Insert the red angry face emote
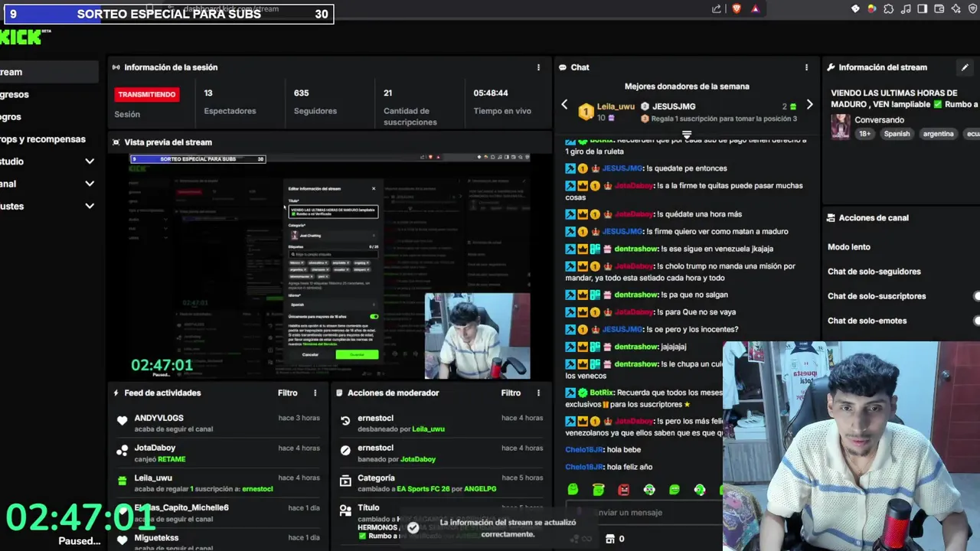Viewport: 980px width, 551px height. pyautogui.click(x=623, y=490)
